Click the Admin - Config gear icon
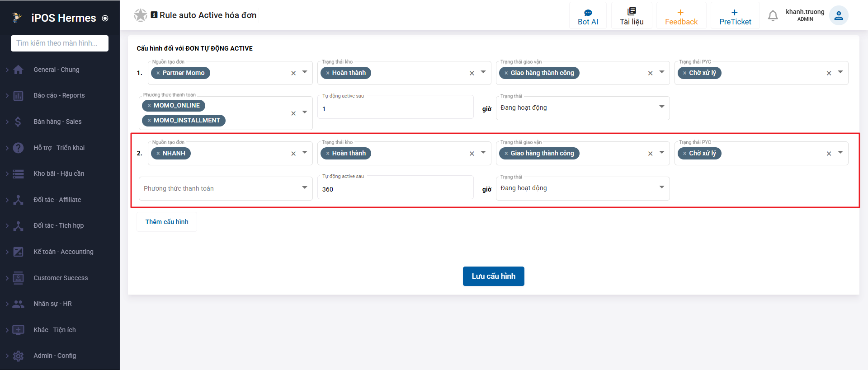 click(18, 356)
